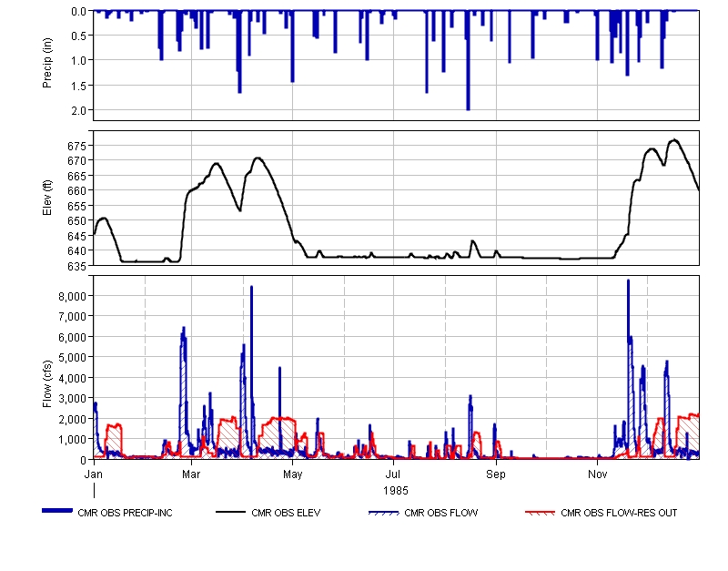Image resolution: width=728 pixels, height=571 pixels.
Task: Select the thick blue PRECIP-INC legend swatch
Action: point(57,511)
